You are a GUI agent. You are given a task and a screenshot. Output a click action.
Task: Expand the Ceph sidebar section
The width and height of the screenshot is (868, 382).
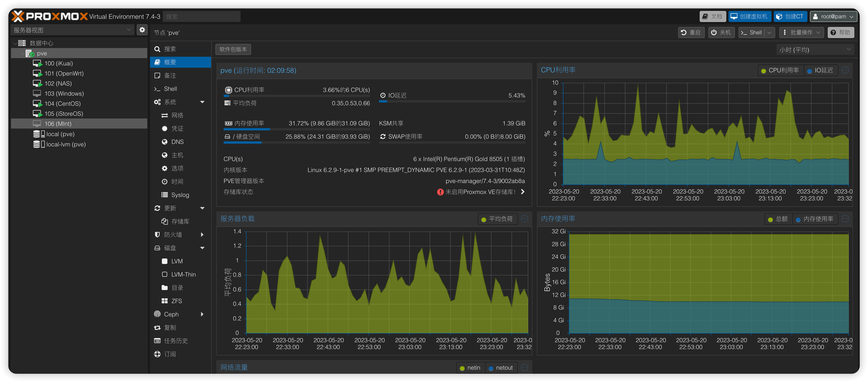pos(171,314)
